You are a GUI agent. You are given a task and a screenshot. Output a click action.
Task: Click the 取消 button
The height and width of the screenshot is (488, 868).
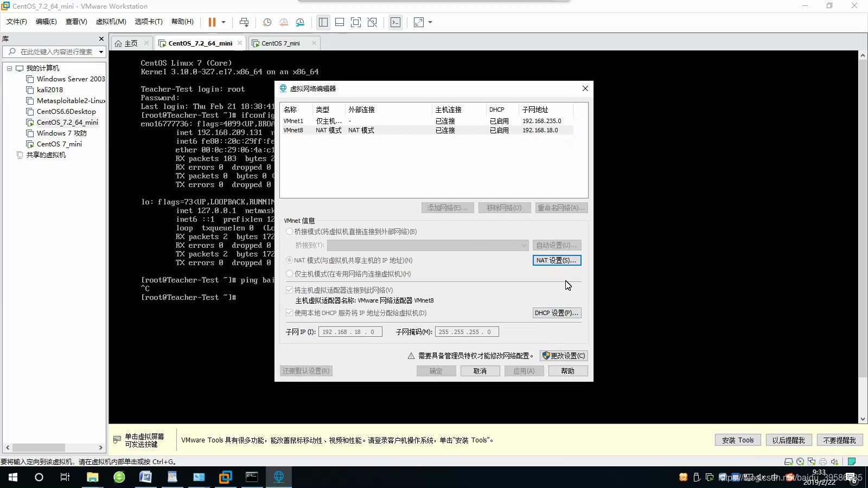pyautogui.click(x=480, y=371)
